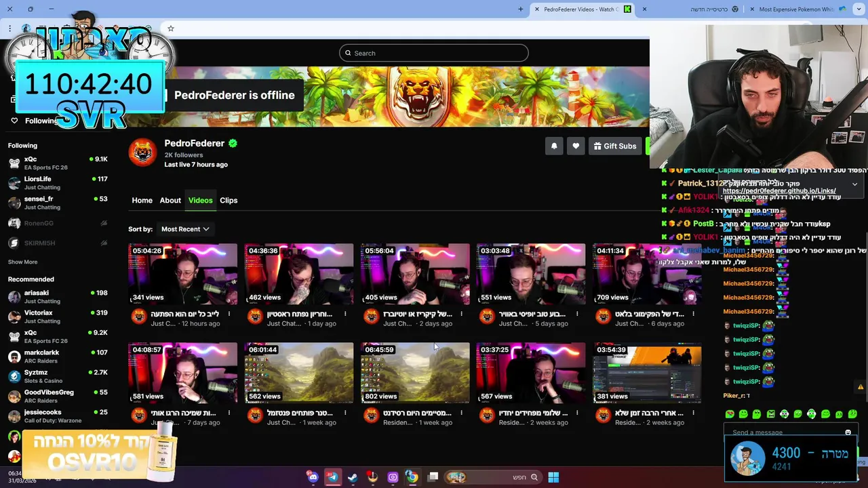Open offline SKIRMISH channel in the sidebar

pos(58,243)
